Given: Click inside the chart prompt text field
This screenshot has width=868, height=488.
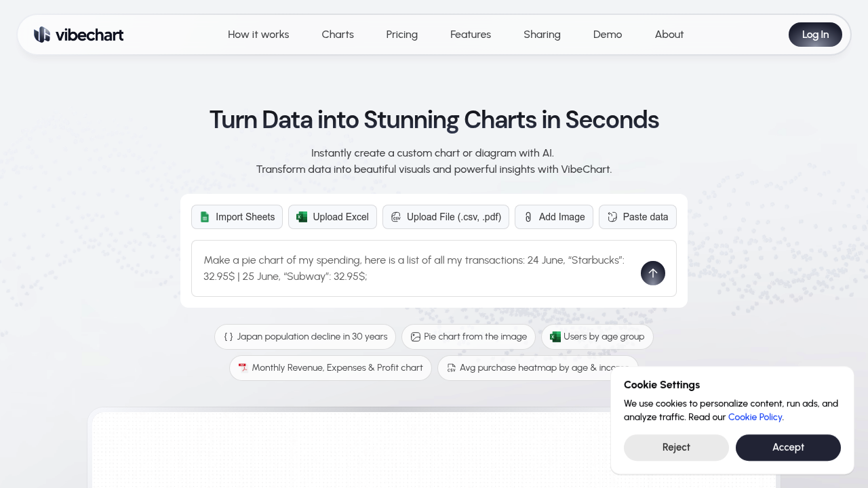Looking at the screenshot, I should 414,268.
